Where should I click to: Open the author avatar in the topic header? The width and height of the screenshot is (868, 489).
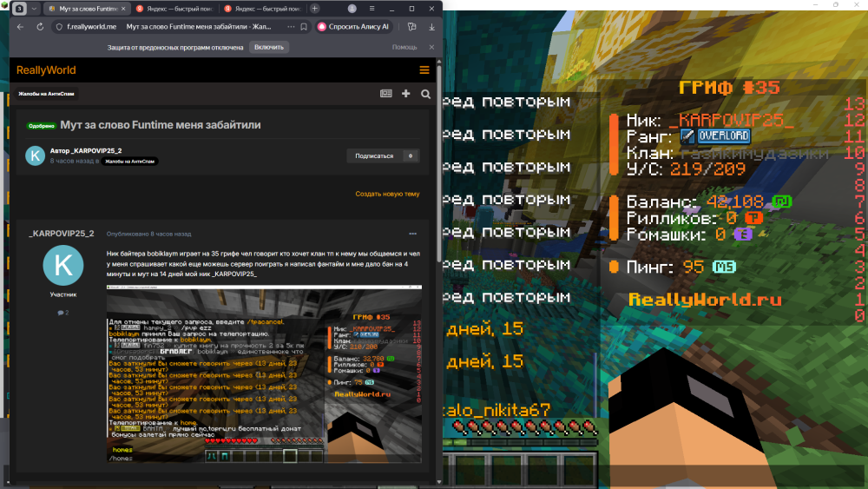tap(36, 155)
